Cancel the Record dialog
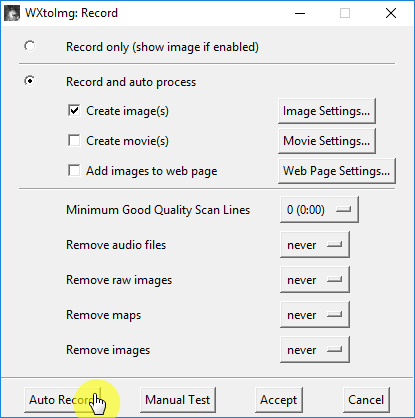Image resolution: width=415 pixels, height=418 pixels. coord(366,400)
